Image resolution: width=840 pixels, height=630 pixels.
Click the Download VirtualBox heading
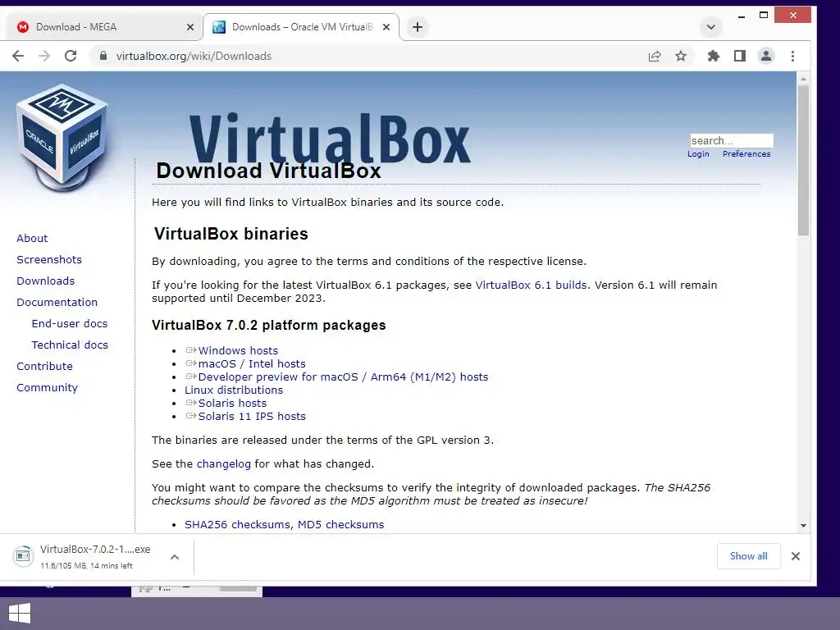pyautogui.click(x=268, y=171)
